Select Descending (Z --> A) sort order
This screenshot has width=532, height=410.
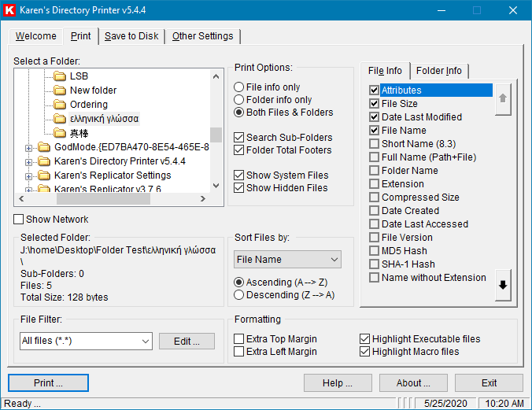(239, 295)
